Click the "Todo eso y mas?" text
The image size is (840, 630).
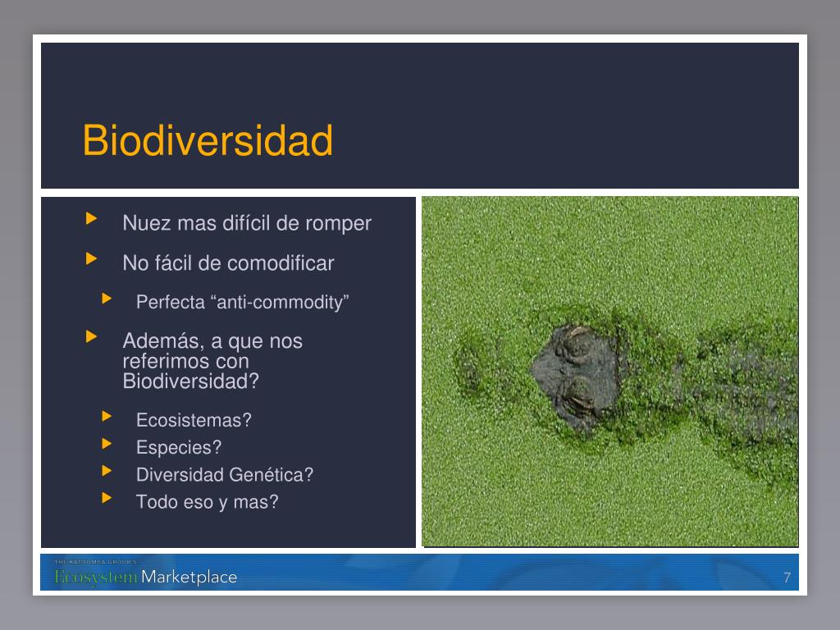pyautogui.click(x=207, y=501)
